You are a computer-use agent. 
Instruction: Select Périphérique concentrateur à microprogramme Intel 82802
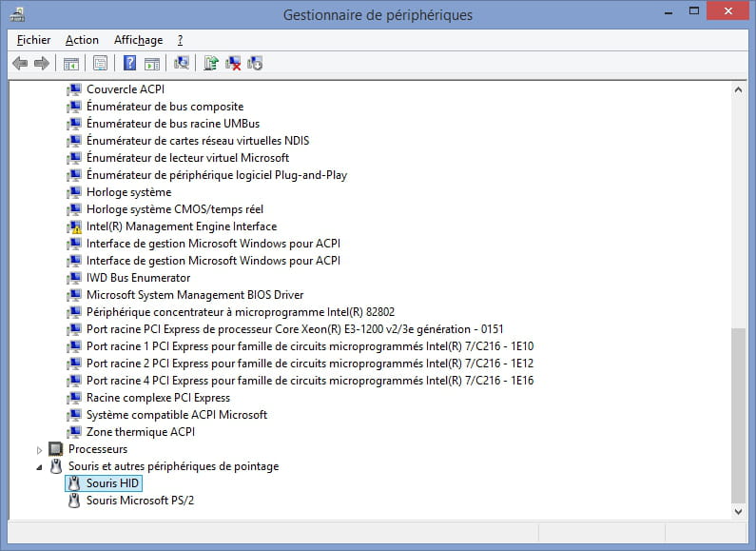[x=240, y=312]
